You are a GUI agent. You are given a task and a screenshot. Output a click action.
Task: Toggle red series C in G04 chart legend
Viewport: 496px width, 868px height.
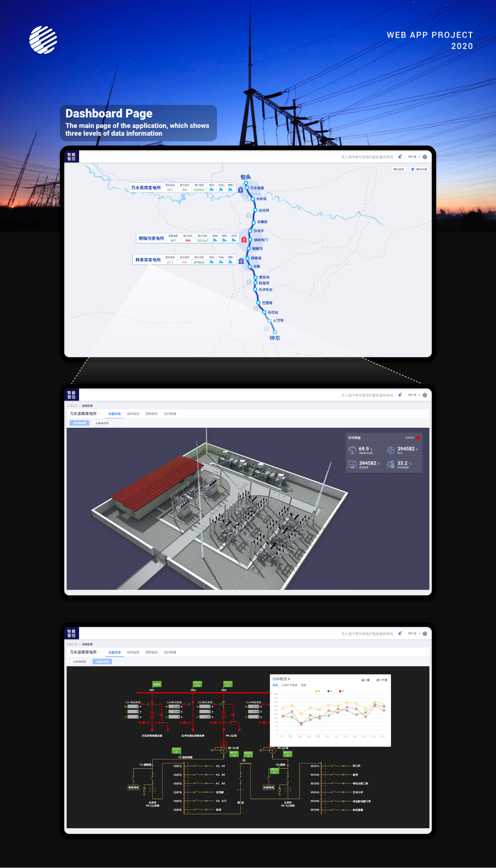click(x=341, y=691)
